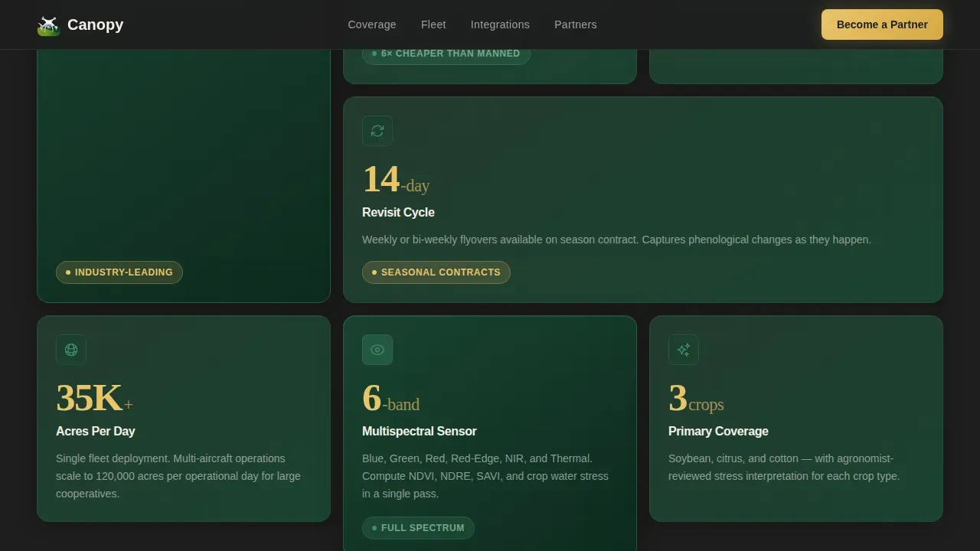Click the Canopy drone logo icon
The width and height of the screenshot is (980, 551).
pos(48,24)
